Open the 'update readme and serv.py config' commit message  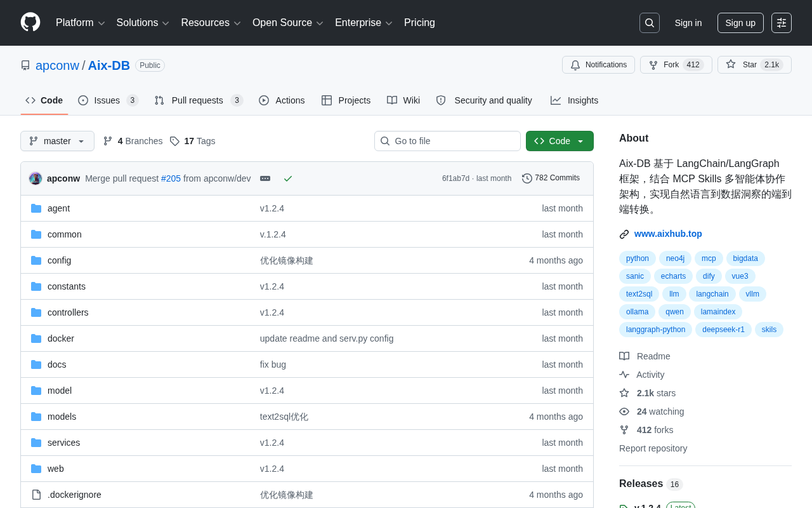click(x=327, y=338)
